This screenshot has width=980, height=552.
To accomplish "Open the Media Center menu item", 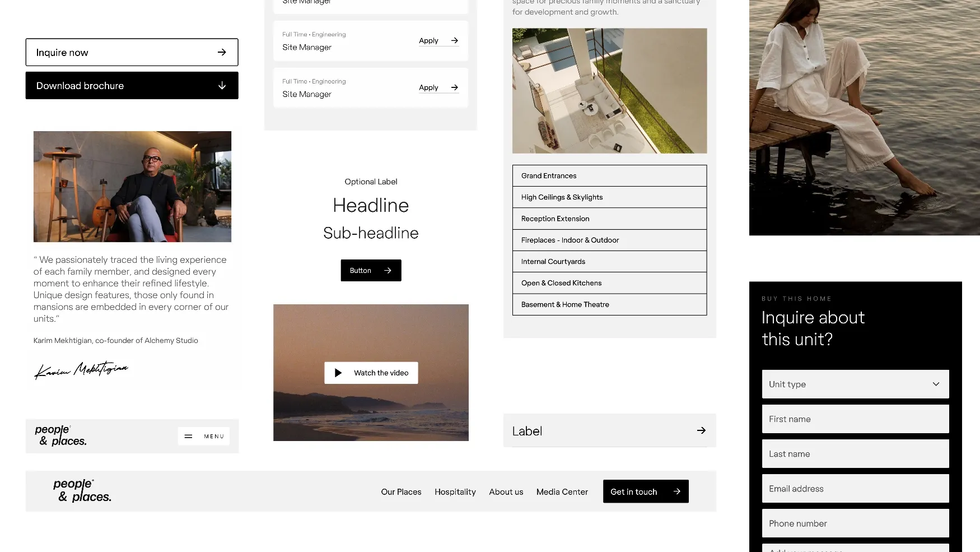I will [562, 491].
